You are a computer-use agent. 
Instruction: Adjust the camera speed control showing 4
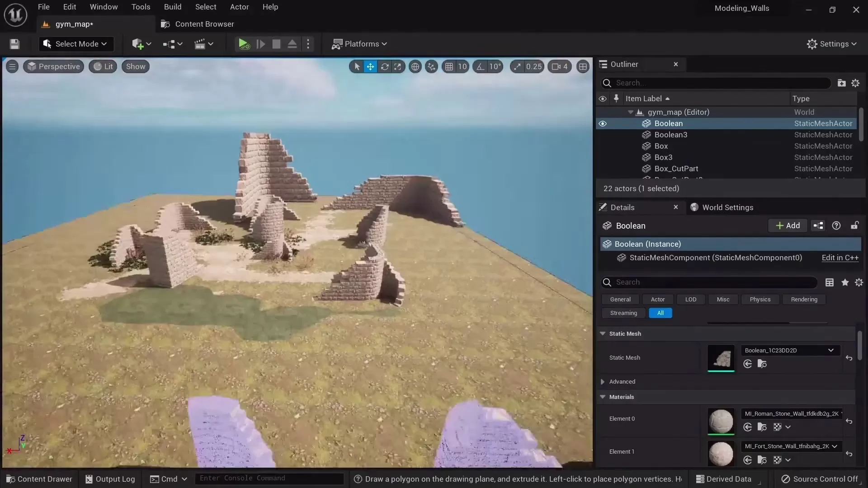click(559, 66)
